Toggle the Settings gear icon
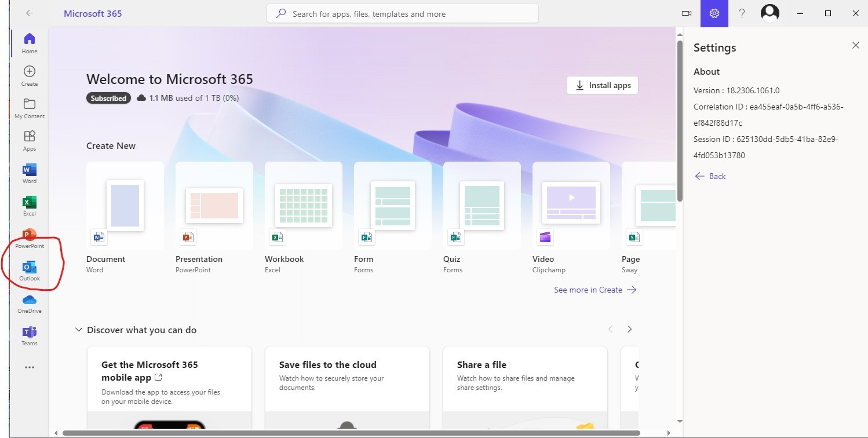The width and height of the screenshot is (868, 438). 714,13
